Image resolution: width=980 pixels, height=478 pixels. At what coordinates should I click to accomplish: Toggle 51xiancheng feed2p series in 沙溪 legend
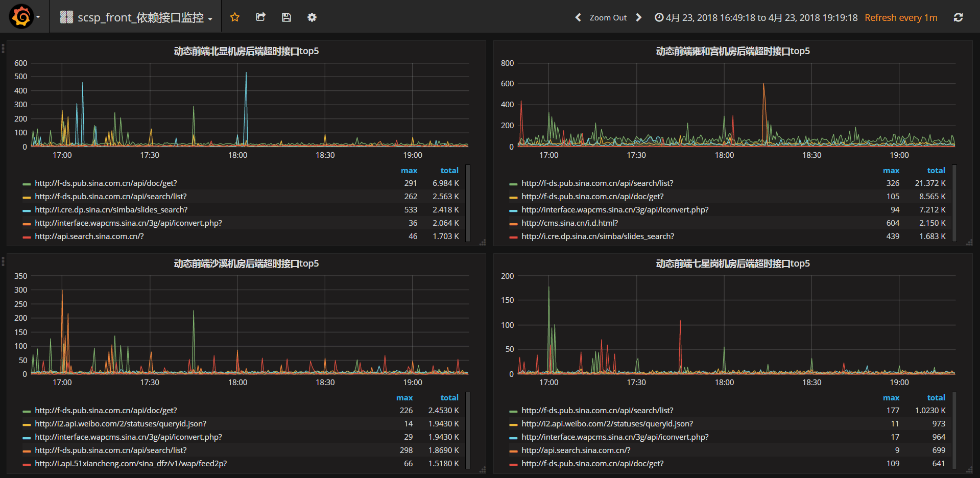click(131, 463)
